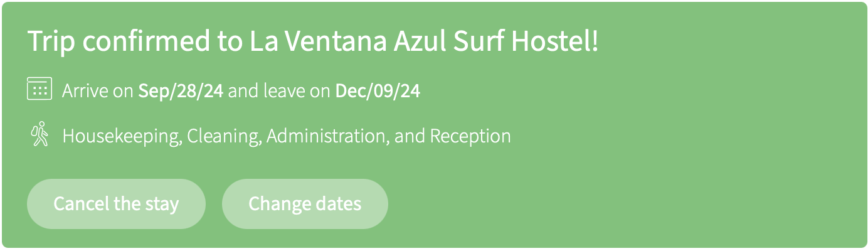868x251 pixels.
Task: Click 'and' before Reception in task list
Action: click(410, 136)
